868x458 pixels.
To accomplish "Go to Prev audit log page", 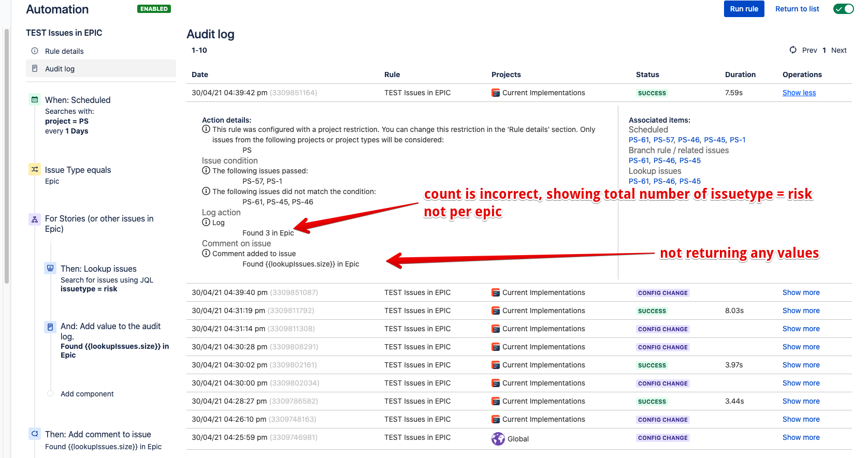I will pos(809,50).
